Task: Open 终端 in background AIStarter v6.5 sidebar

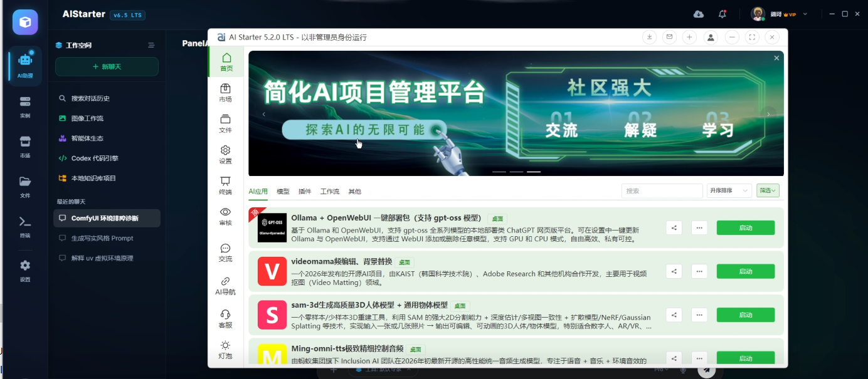Action: click(x=25, y=227)
